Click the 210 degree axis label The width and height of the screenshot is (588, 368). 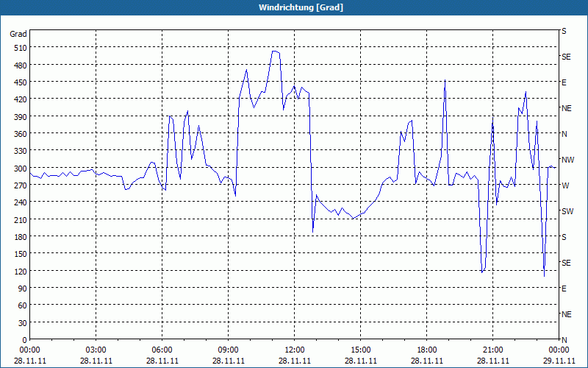point(21,219)
